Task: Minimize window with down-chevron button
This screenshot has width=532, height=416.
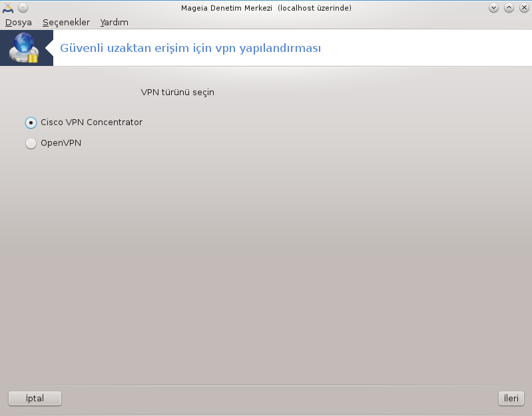Action: [x=493, y=8]
